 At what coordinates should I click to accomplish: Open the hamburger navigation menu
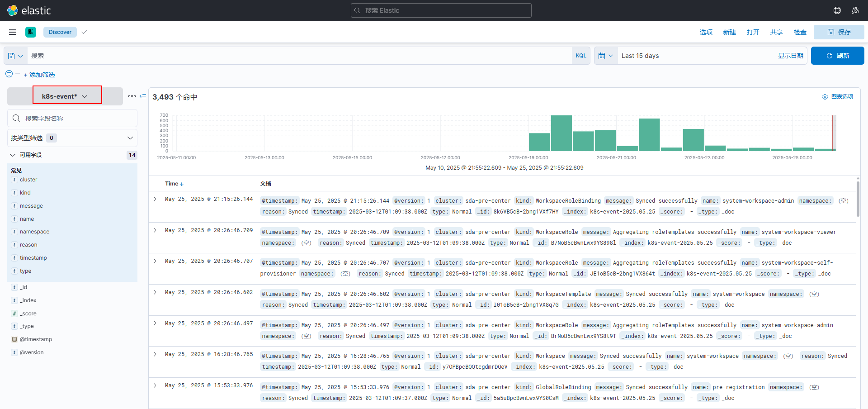click(13, 32)
